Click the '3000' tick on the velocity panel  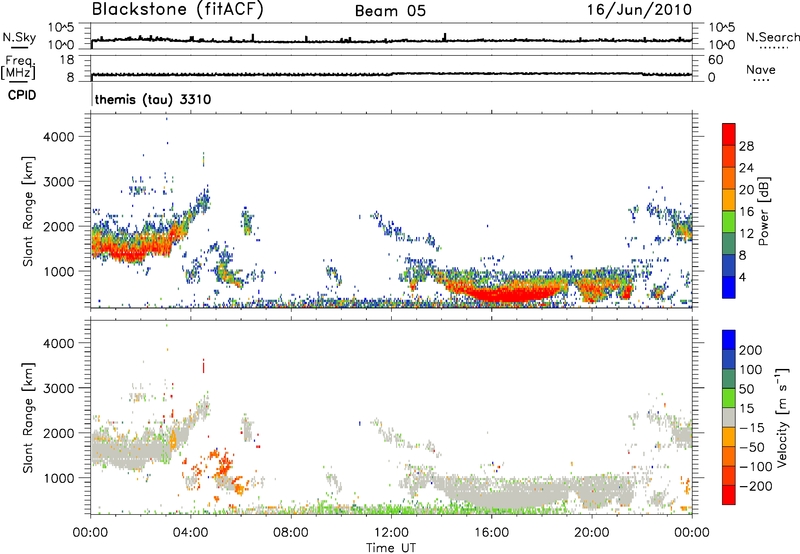tap(59, 388)
